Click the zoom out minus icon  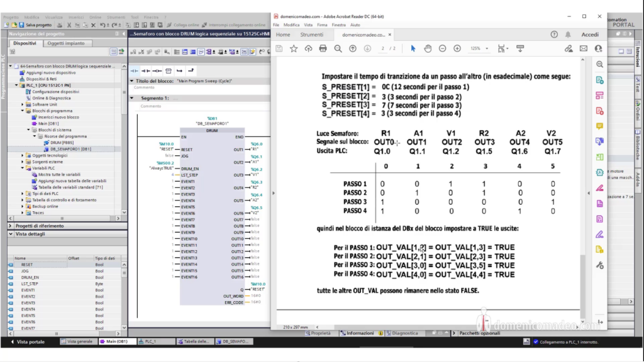(442, 48)
